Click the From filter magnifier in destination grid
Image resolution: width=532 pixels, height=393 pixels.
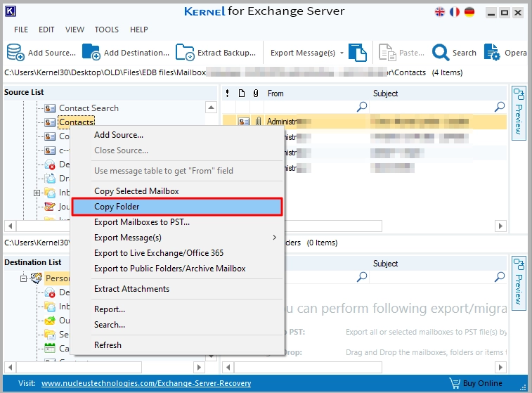point(362,277)
